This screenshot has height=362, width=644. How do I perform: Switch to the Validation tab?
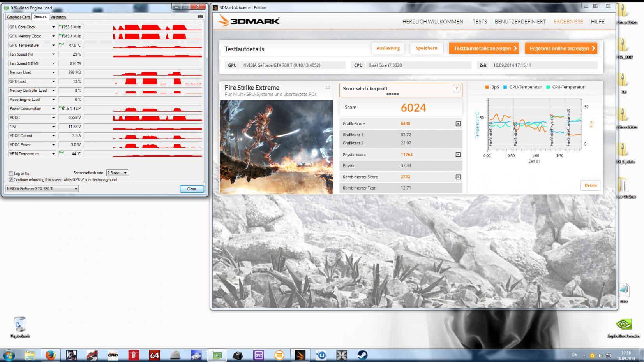[x=58, y=17]
